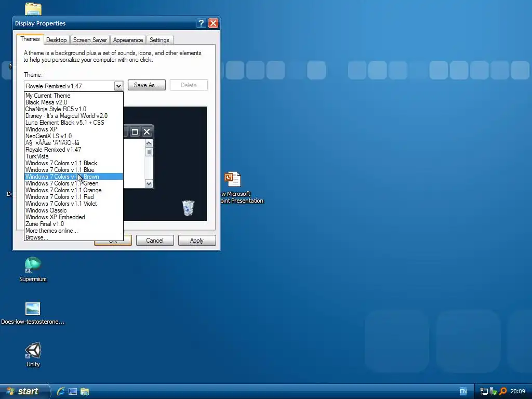Click the Apply button

pos(197,240)
